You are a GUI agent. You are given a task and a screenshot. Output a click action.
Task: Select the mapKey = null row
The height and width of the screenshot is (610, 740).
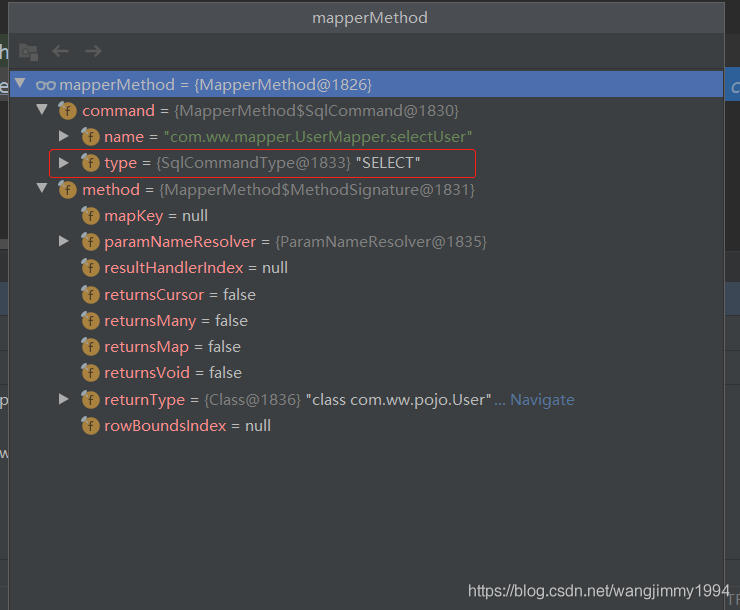366,216
